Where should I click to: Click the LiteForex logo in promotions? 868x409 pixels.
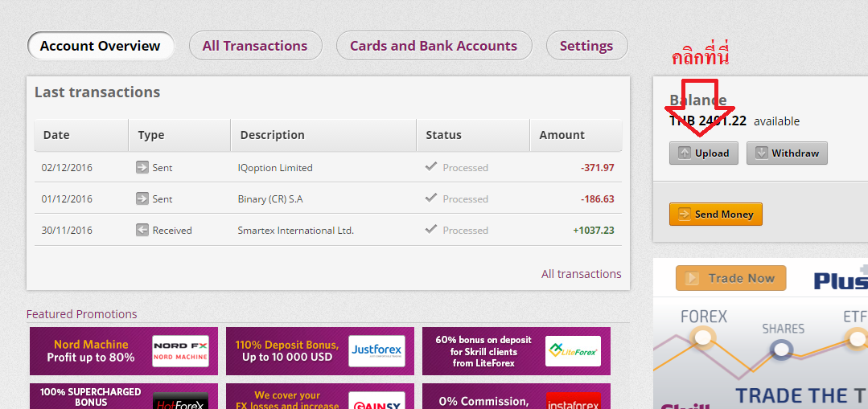pyautogui.click(x=573, y=351)
